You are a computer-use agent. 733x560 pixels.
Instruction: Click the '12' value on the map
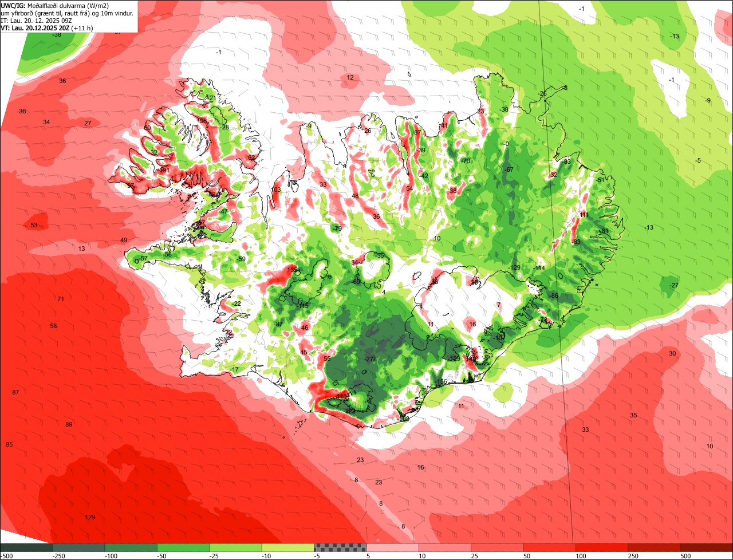click(350, 78)
